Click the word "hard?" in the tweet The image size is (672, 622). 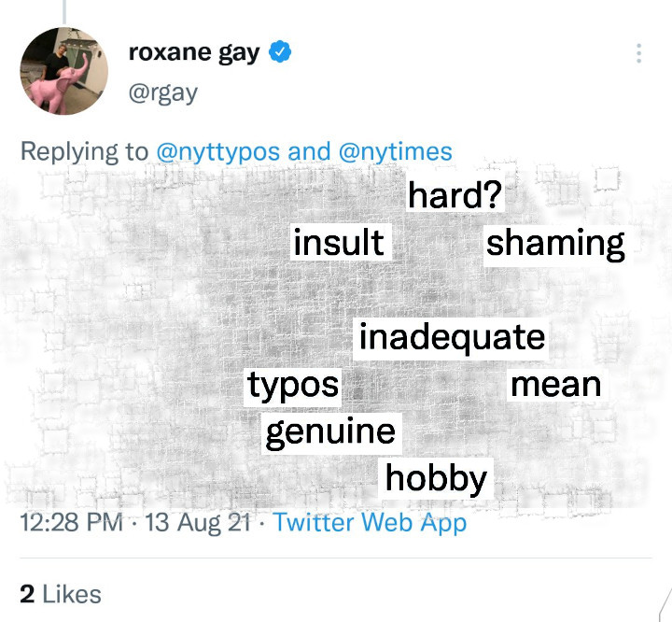tap(455, 196)
